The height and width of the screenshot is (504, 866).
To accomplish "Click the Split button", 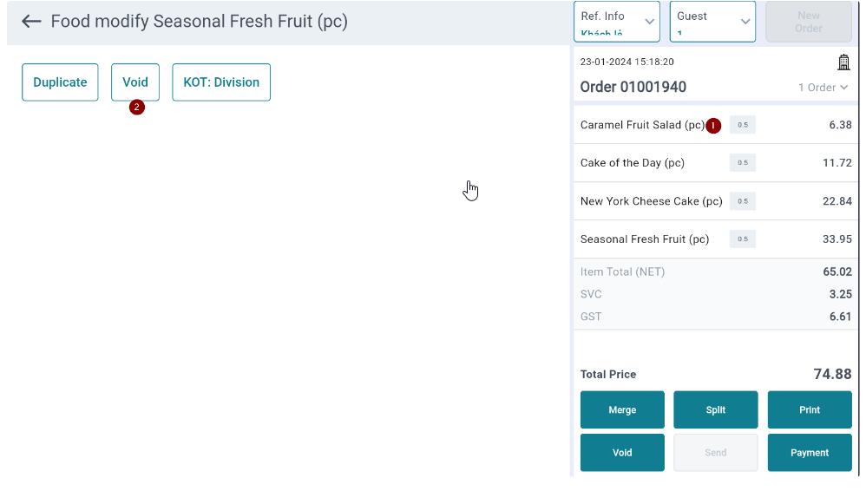I will coord(716,409).
